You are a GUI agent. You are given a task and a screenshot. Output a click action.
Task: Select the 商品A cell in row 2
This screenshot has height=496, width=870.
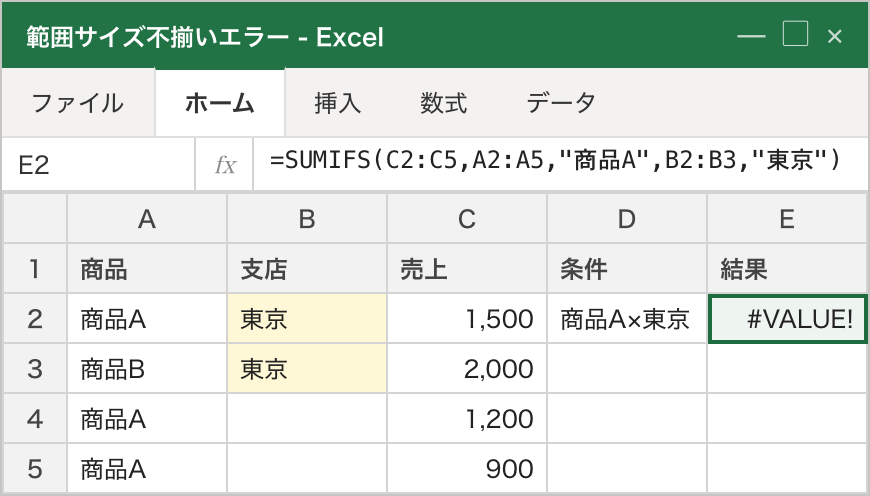coord(147,318)
